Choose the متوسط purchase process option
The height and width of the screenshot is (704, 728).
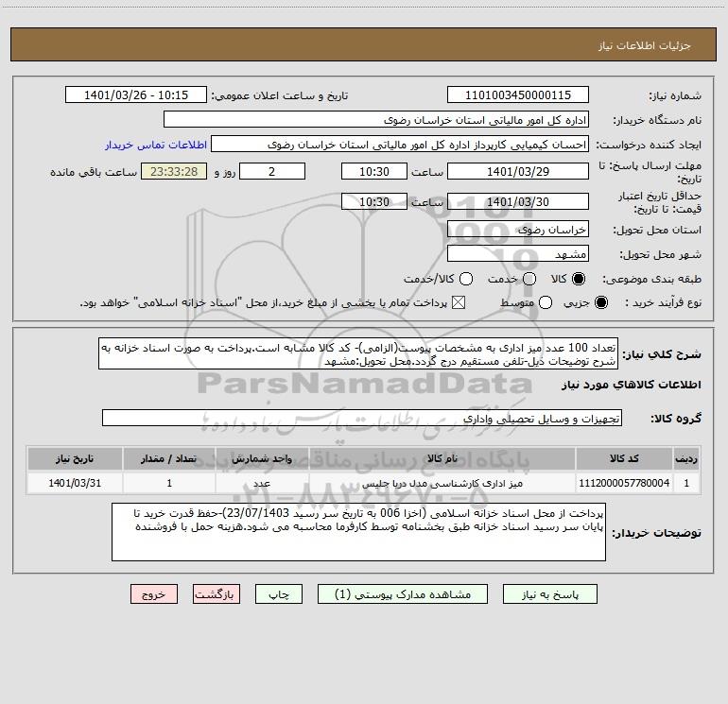click(x=546, y=302)
